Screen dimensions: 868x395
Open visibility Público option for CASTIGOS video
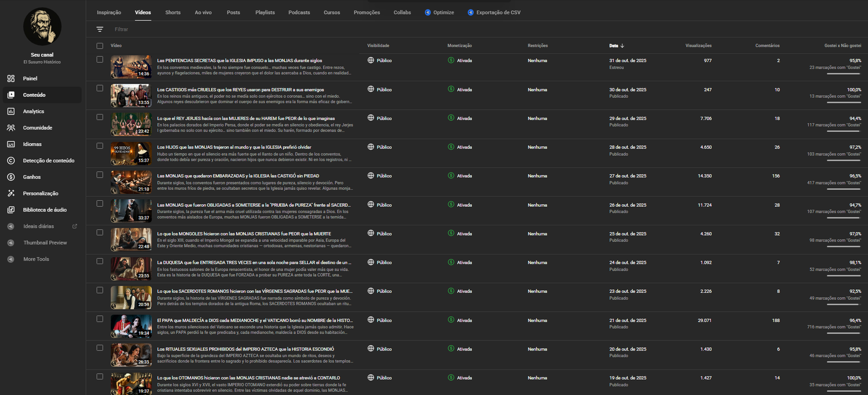380,90
